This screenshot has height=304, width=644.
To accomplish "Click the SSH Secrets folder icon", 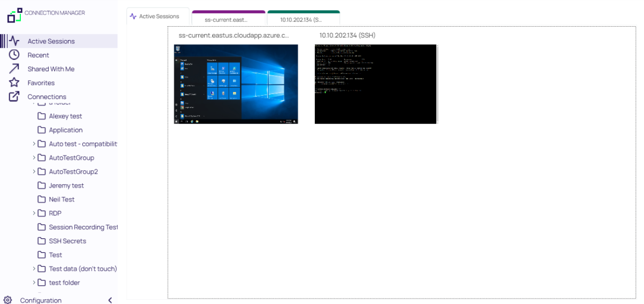I will (42, 241).
